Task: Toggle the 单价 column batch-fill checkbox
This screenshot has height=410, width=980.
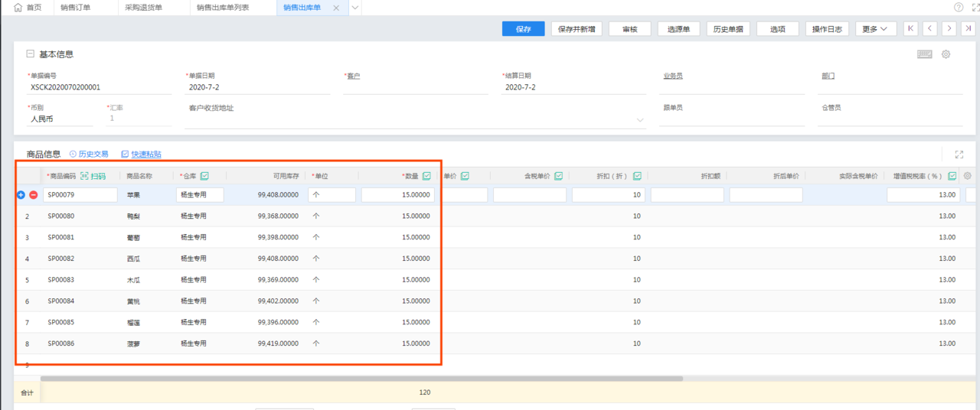Action: pyautogui.click(x=465, y=176)
